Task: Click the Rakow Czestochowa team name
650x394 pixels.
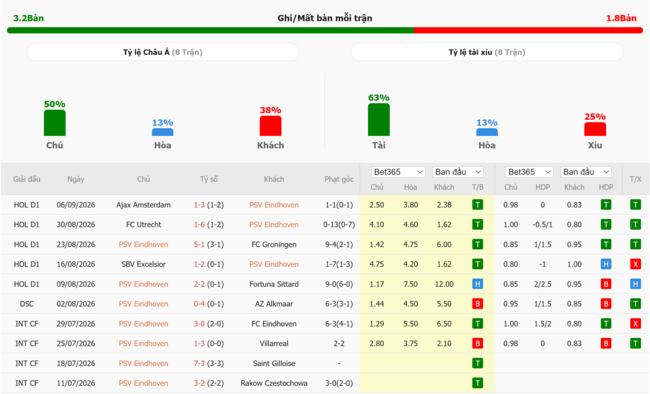Action: (274, 383)
